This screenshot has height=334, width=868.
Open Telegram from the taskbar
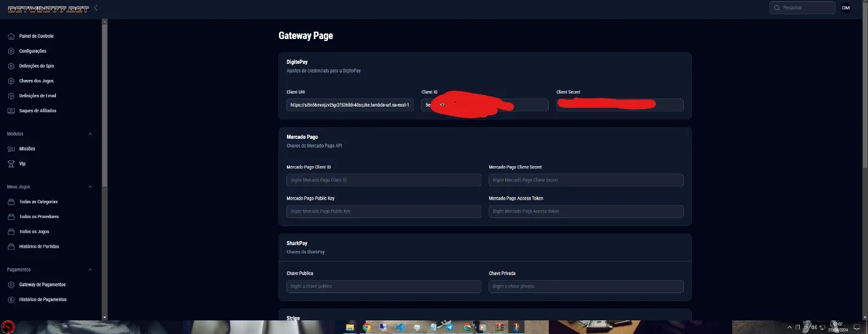pyautogui.click(x=450, y=327)
